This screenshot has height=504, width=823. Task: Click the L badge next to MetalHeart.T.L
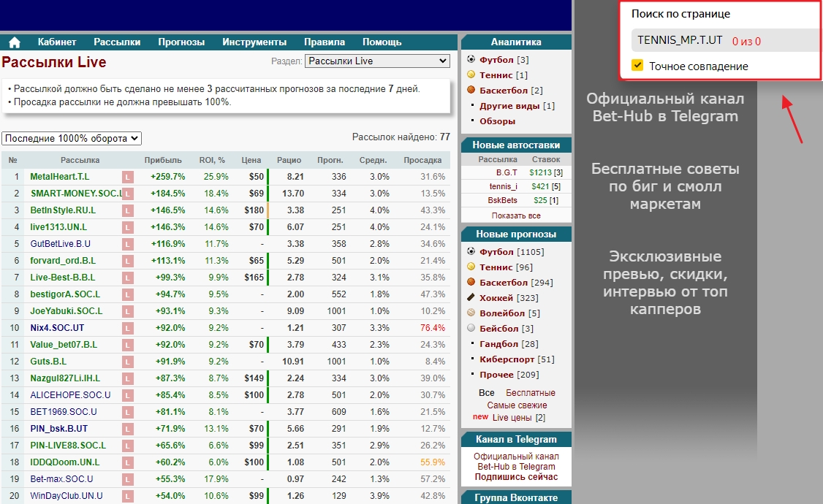coord(128,177)
